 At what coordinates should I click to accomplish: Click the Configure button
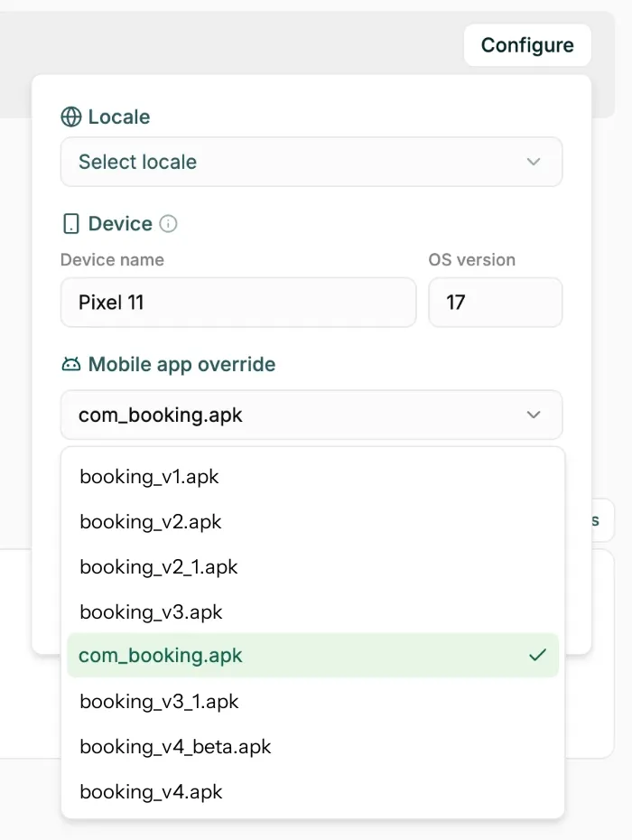[527, 45]
